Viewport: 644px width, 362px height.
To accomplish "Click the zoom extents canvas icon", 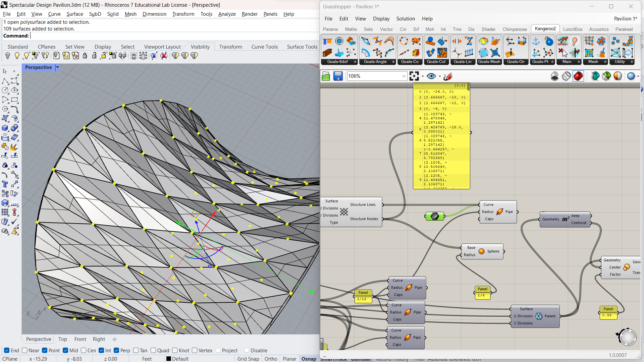I will click(x=414, y=76).
